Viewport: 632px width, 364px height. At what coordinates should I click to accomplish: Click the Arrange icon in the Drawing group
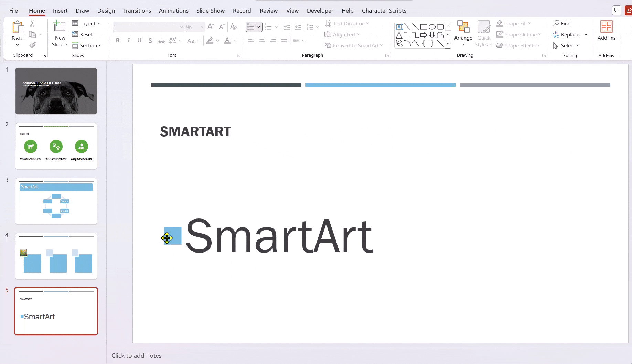pyautogui.click(x=463, y=33)
